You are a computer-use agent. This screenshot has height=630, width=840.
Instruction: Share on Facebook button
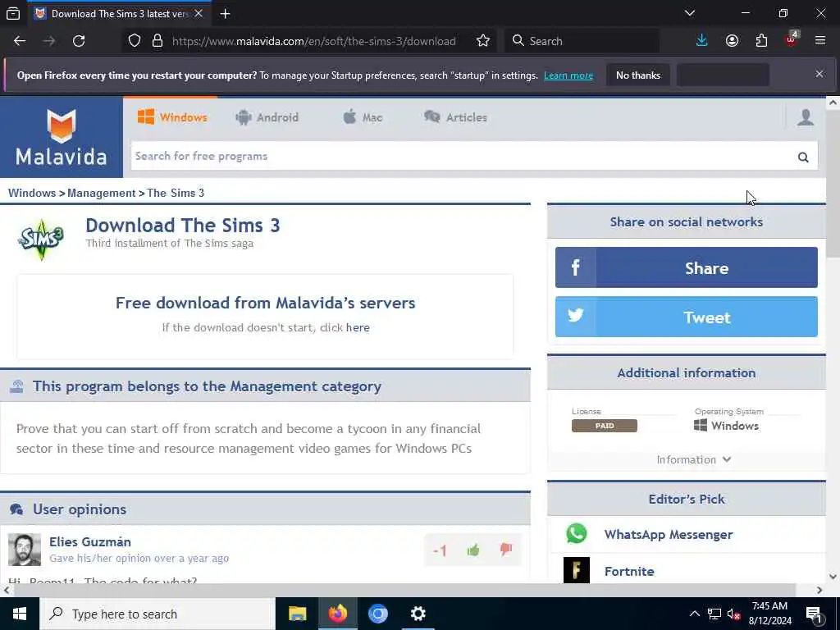click(687, 267)
